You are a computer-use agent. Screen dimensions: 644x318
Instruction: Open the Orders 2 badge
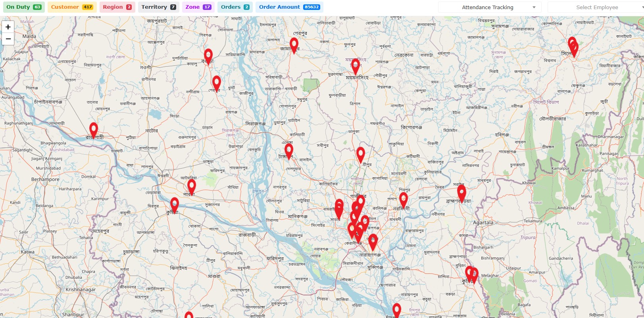pos(235,7)
